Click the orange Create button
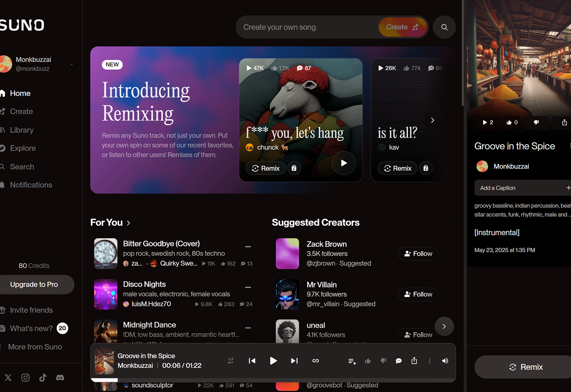The height and width of the screenshot is (392, 571). (x=402, y=27)
